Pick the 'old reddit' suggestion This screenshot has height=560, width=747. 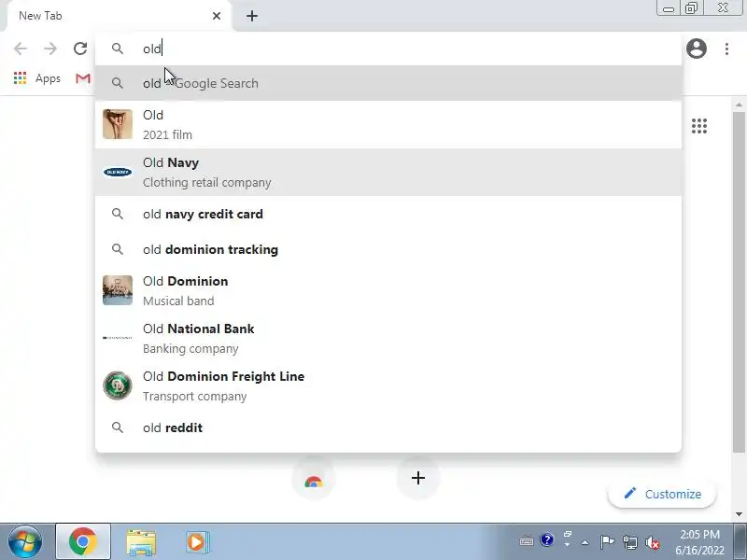(x=388, y=427)
